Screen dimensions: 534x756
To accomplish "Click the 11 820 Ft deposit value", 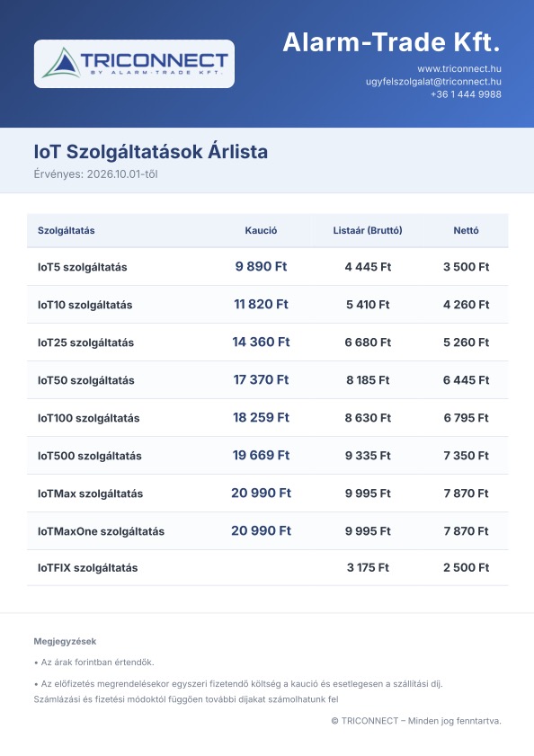I will tap(261, 304).
